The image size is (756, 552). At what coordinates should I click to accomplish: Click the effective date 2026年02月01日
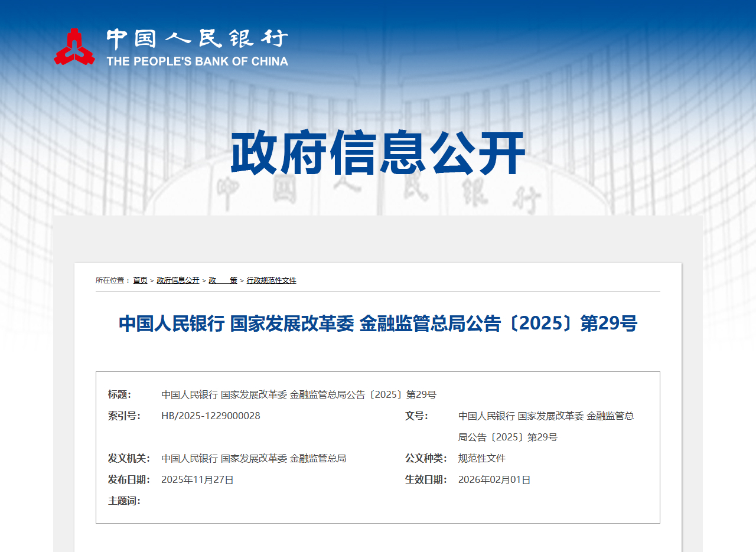pyautogui.click(x=494, y=479)
